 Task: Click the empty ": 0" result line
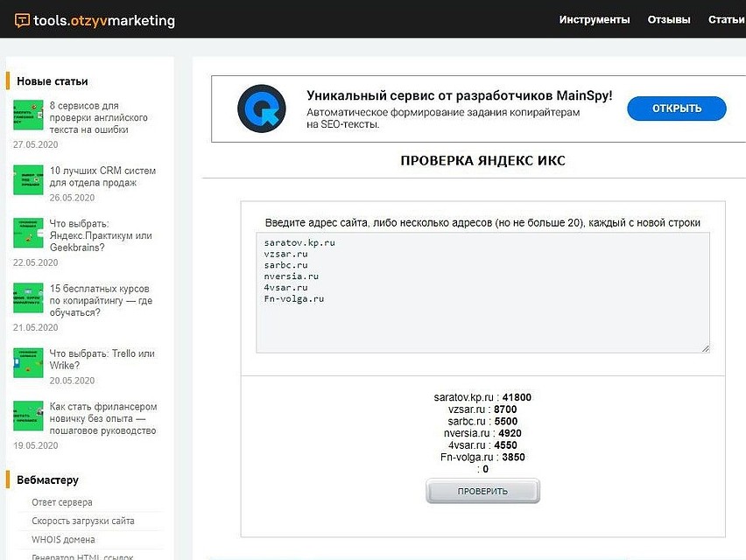click(482, 469)
